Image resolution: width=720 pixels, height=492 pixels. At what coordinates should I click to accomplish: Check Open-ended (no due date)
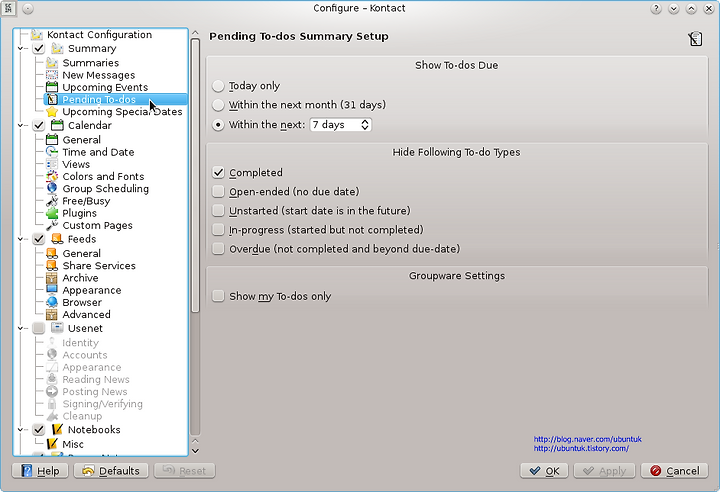218,191
